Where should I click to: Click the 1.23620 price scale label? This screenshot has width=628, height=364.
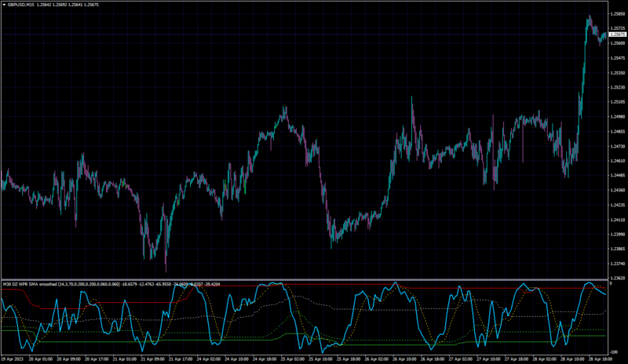[618, 278]
